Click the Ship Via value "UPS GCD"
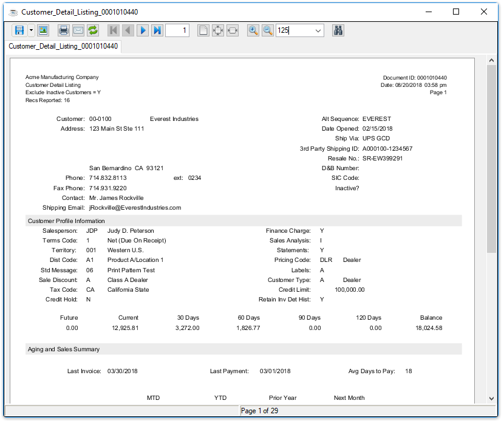Viewport: 504px width, 423px height. point(376,139)
